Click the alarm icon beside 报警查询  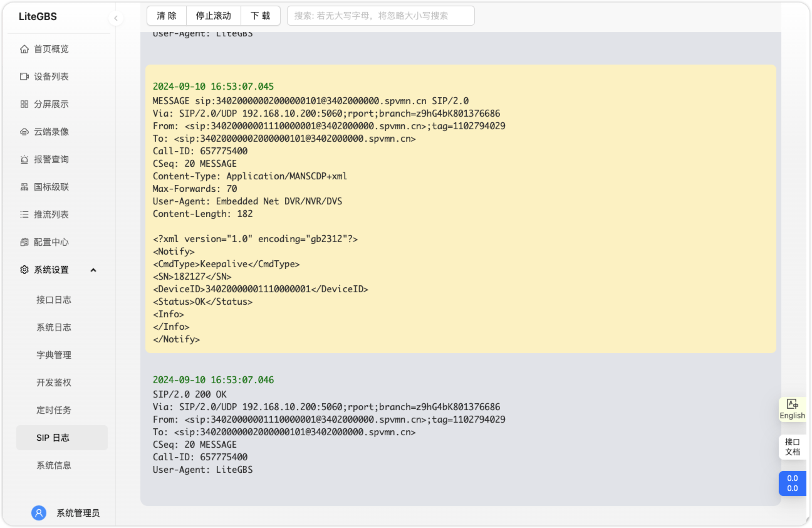[x=24, y=159]
